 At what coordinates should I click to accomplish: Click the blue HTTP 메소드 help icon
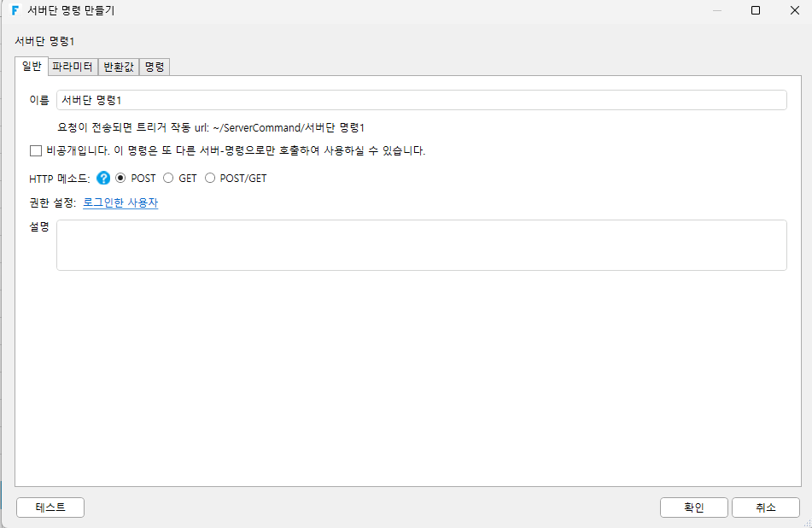(x=103, y=179)
